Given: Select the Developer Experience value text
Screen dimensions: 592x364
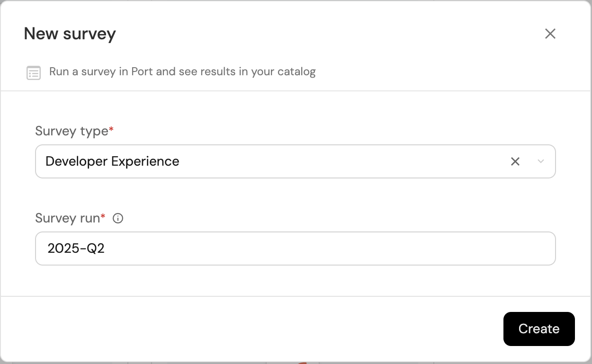Looking at the screenshot, I should click(x=112, y=161).
